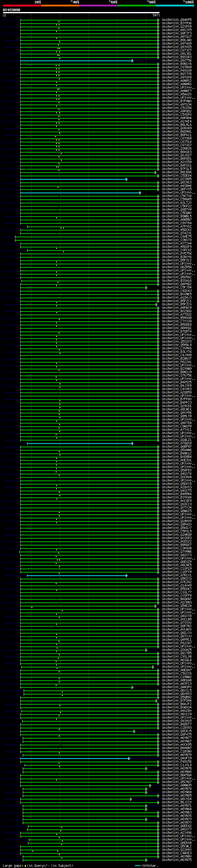Click the red 20% identity legend segment
The height and width of the screenshot is (868, 197).
22,6
